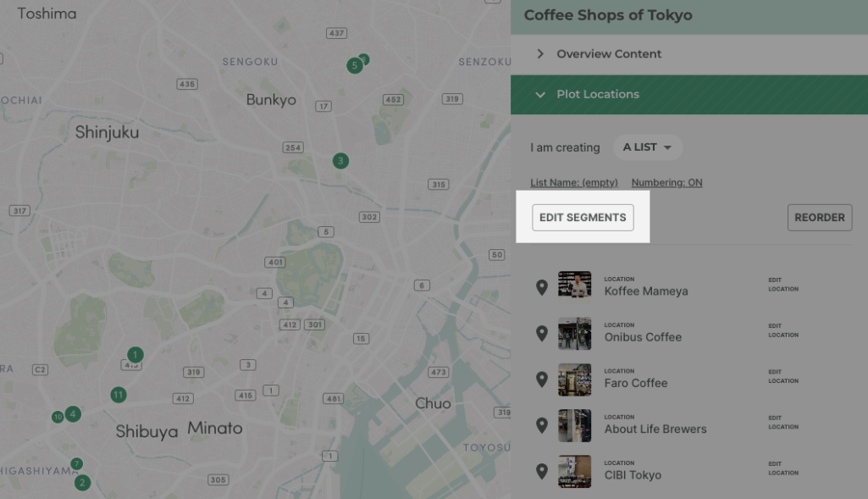Click the Edit Segments button
The height and width of the screenshot is (499, 868).
[x=583, y=218]
